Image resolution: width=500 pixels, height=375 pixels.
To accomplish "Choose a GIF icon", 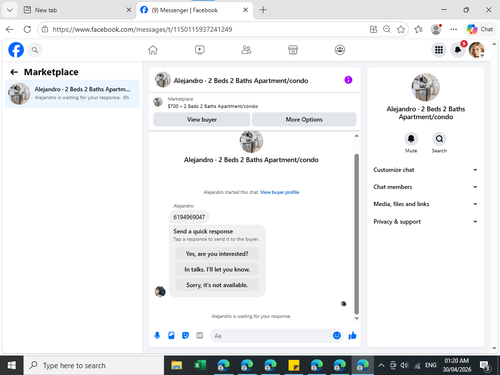I will point(200,335).
